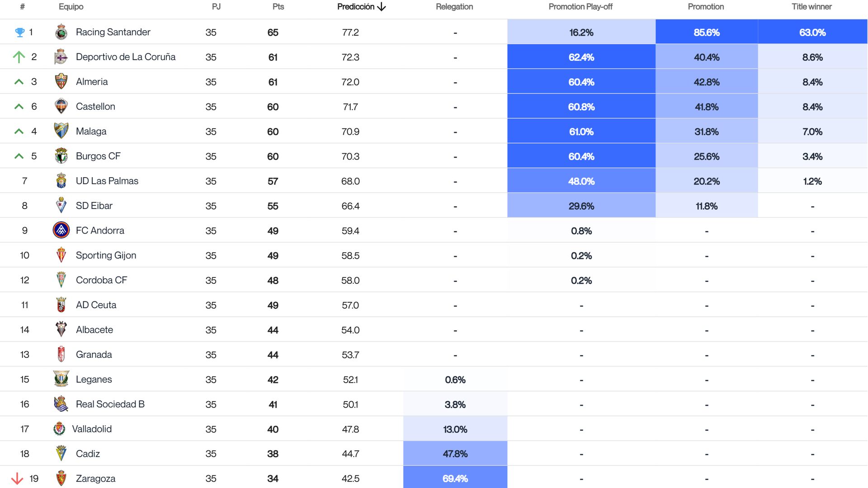The height and width of the screenshot is (488, 868).
Task: Click the Real Sociedad B badge
Action: coord(61,404)
